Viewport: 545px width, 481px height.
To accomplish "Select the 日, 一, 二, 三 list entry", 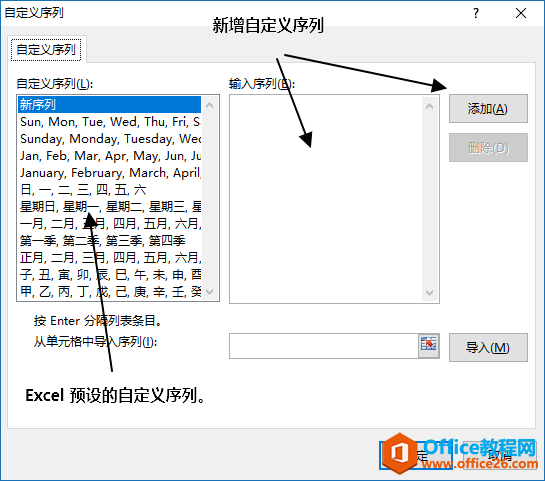I will (x=109, y=190).
